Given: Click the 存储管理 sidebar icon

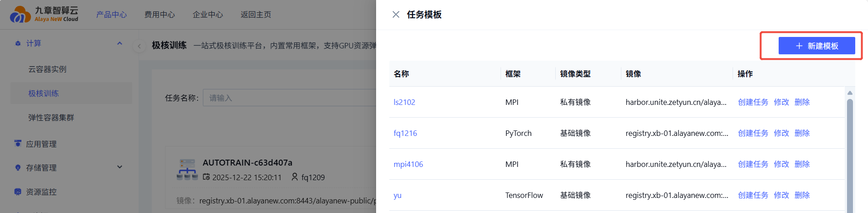Looking at the screenshot, I should [x=18, y=168].
